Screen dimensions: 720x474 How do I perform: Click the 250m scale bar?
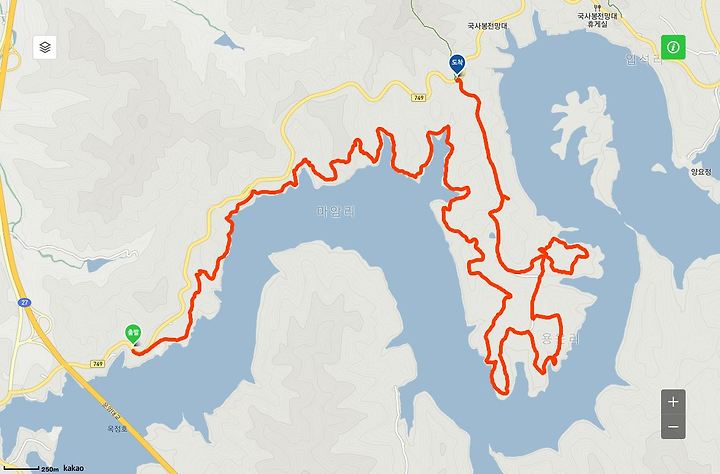pos(30,469)
